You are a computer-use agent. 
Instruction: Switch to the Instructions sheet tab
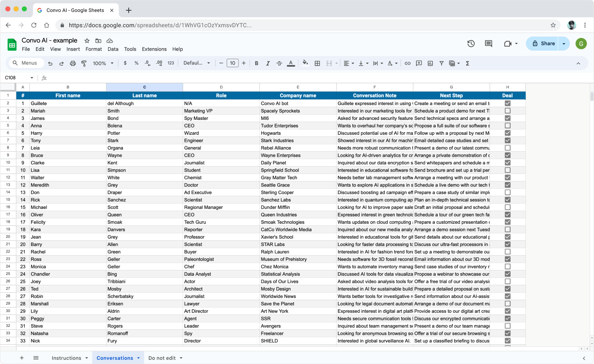point(66,358)
